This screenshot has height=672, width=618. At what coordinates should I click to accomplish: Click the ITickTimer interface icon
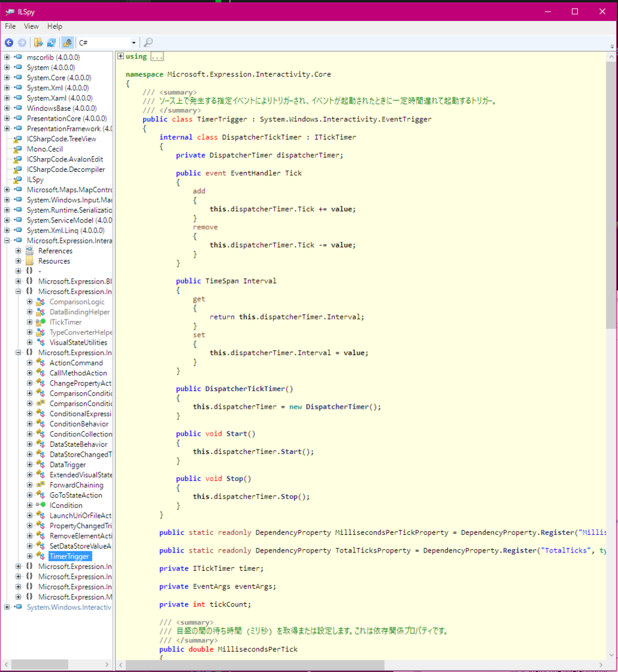click(41, 322)
